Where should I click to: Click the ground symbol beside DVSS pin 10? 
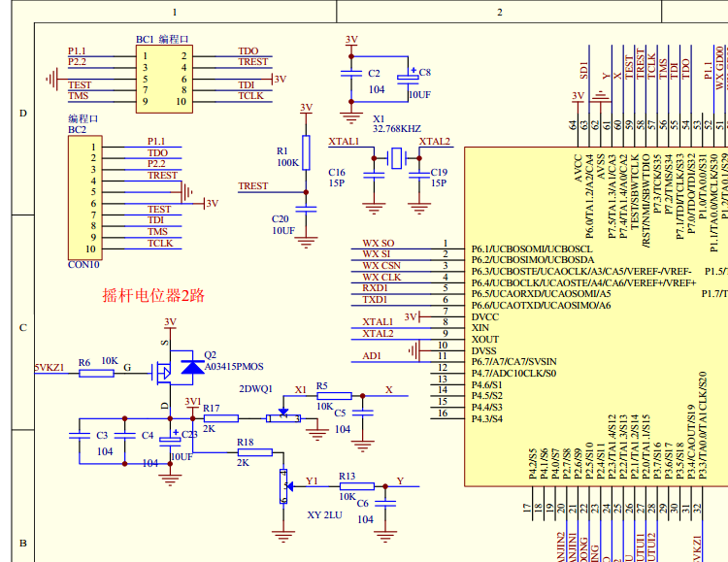[414, 350]
